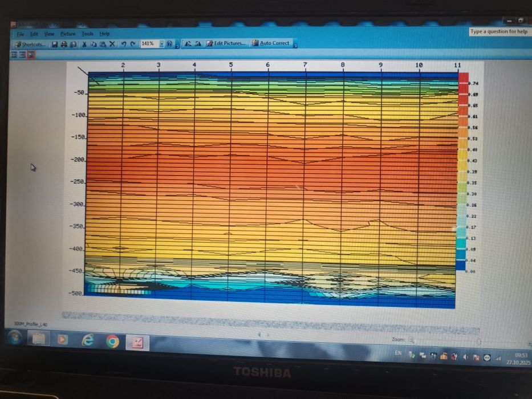Image resolution: width=532 pixels, height=399 pixels.
Task: Open the zoom percentage dropdown arrow
Action: point(162,43)
